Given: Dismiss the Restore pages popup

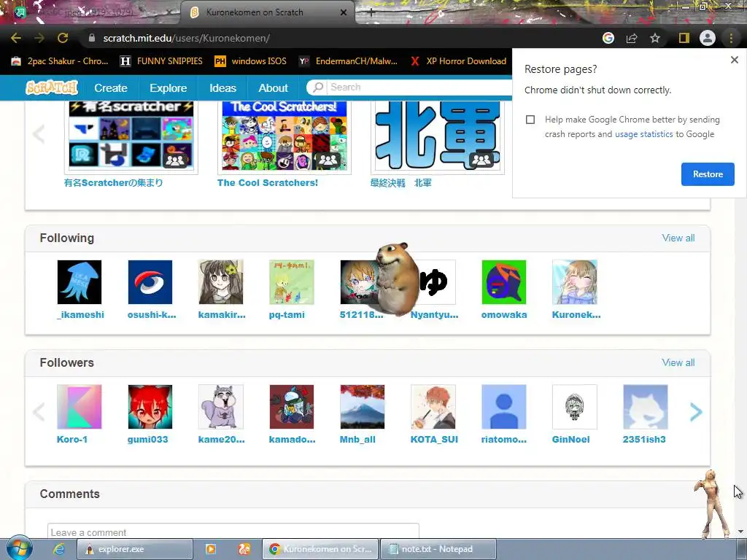Looking at the screenshot, I should [x=734, y=60].
